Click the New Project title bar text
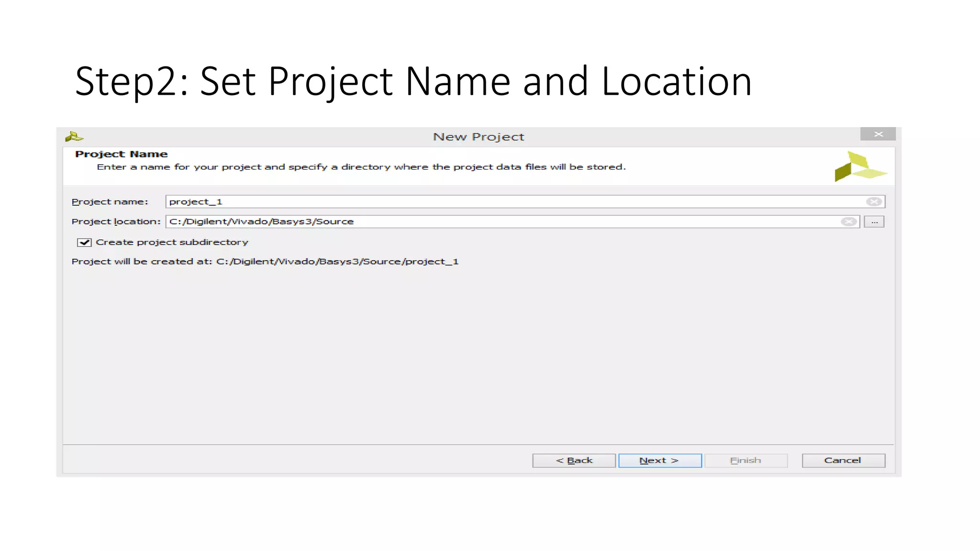The width and height of the screenshot is (980, 551). click(479, 137)
